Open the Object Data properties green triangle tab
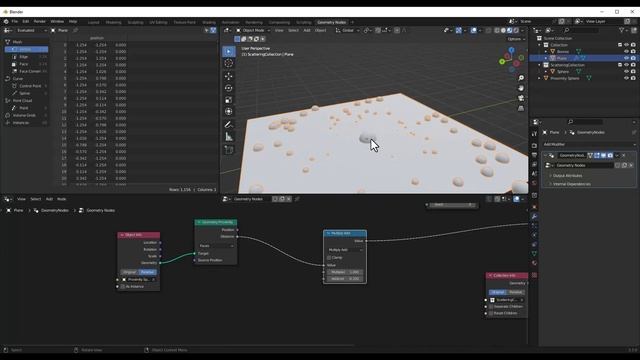Image resolution: width=640 pixels, height=360 pixels. pos(534,254)
